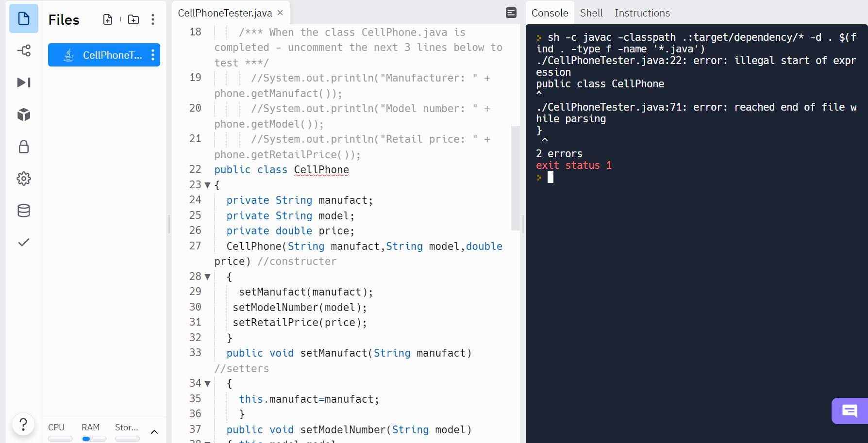Open the Packages panel icon

23,115
